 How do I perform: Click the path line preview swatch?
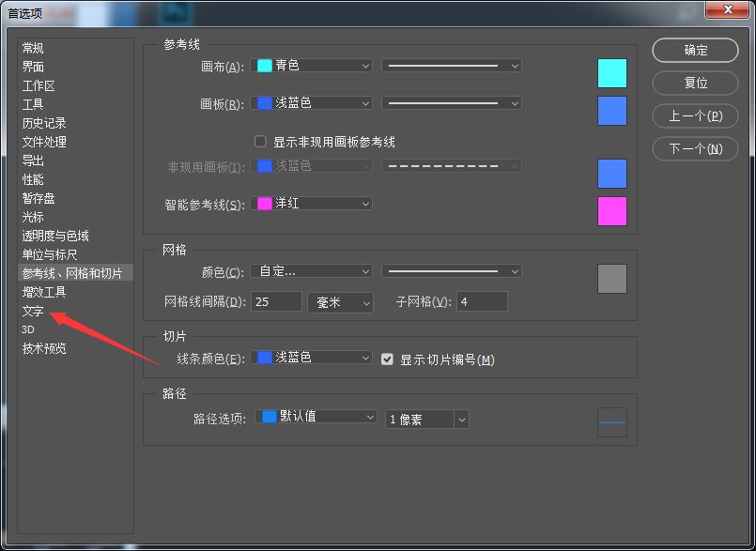[611, 422]
